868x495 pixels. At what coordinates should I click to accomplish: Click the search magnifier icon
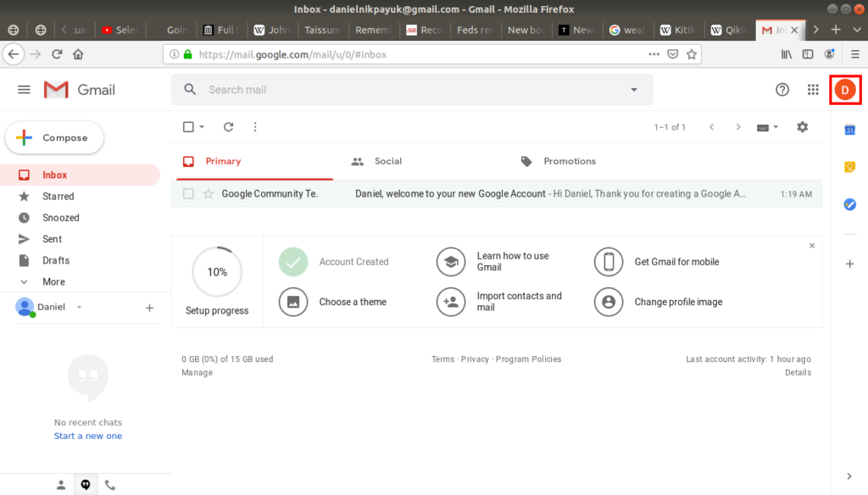pyautogui.click(x=190, y=90)
